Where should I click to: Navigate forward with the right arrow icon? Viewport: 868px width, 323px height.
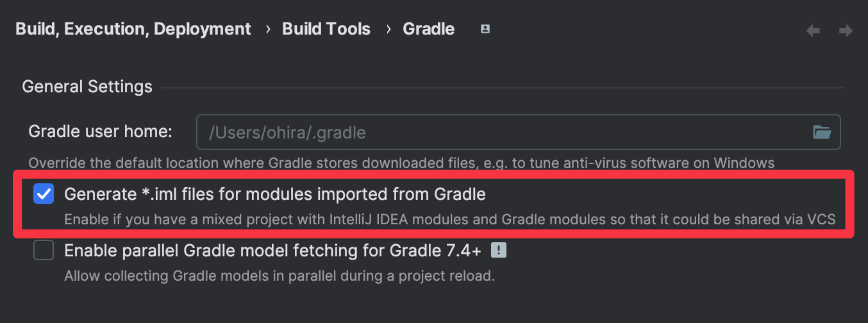click(x=846, y=30)
